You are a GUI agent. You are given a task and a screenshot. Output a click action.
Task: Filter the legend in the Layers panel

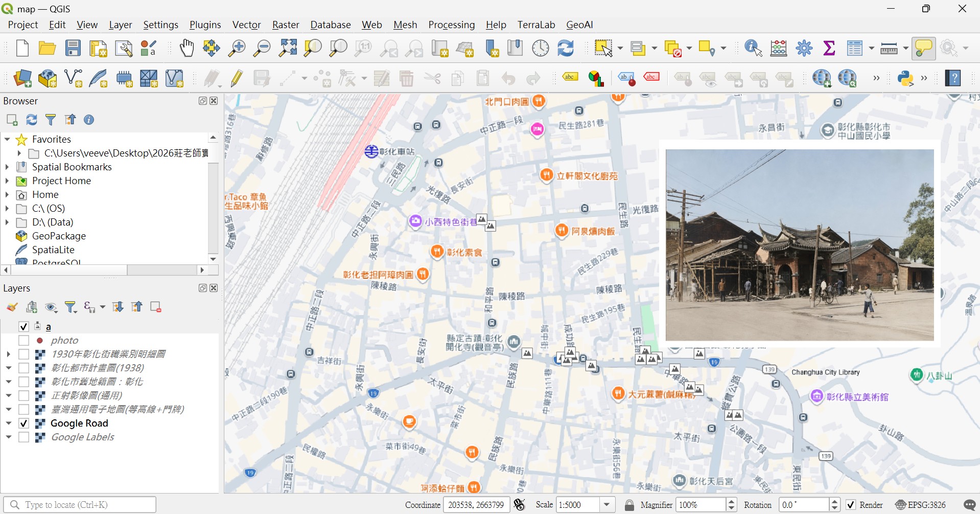[x=71, y=307]
